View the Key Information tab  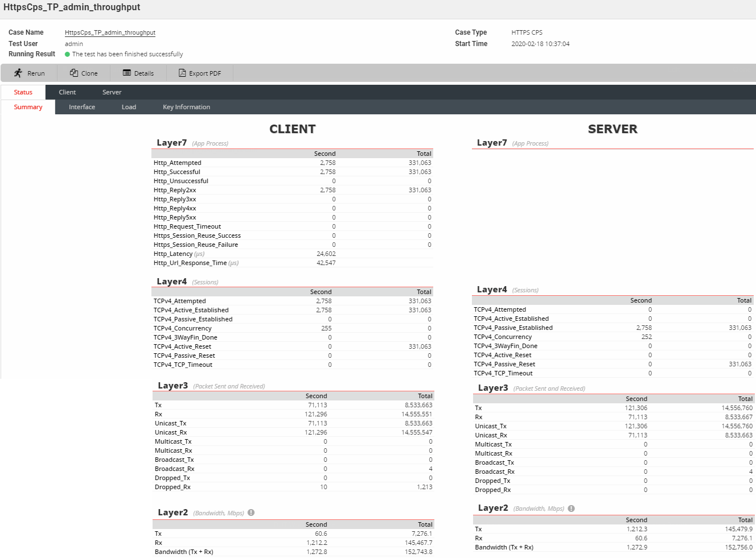186,106
